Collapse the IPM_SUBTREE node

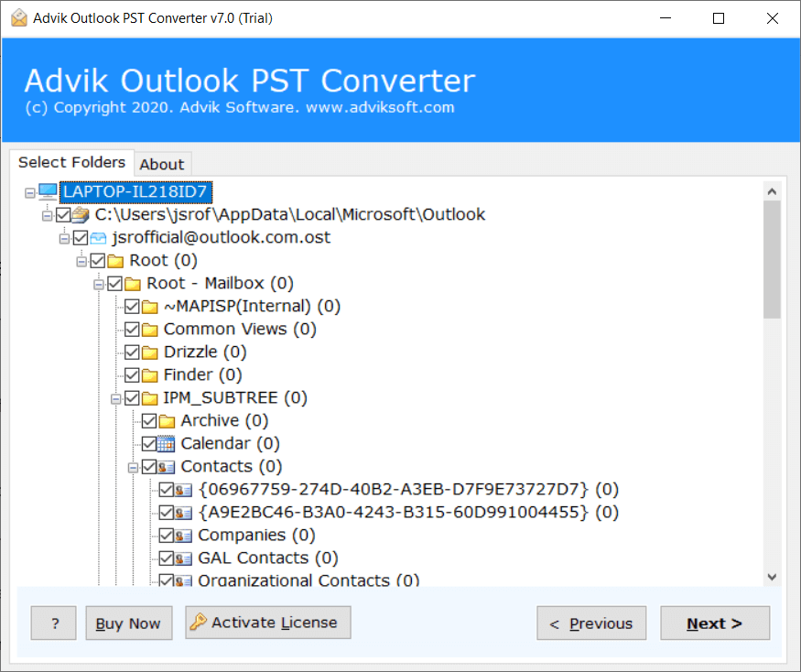pos(115,397)
